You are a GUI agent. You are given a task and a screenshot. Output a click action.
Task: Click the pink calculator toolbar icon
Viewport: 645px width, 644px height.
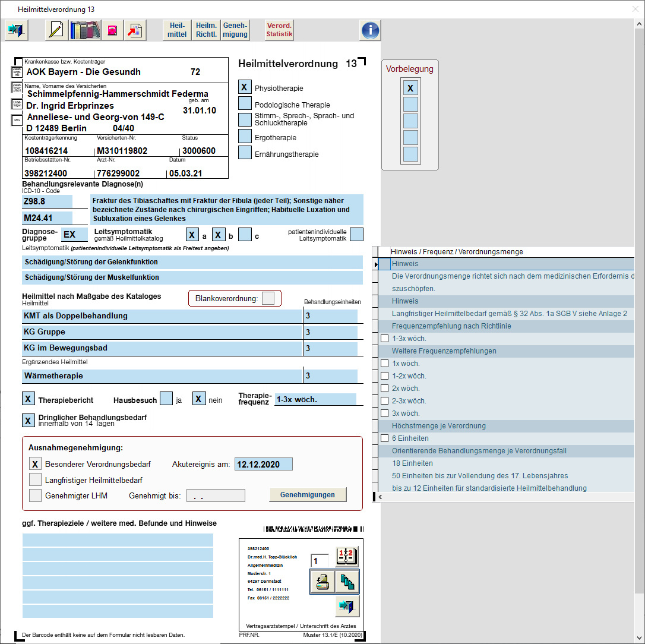click(112, 30)
